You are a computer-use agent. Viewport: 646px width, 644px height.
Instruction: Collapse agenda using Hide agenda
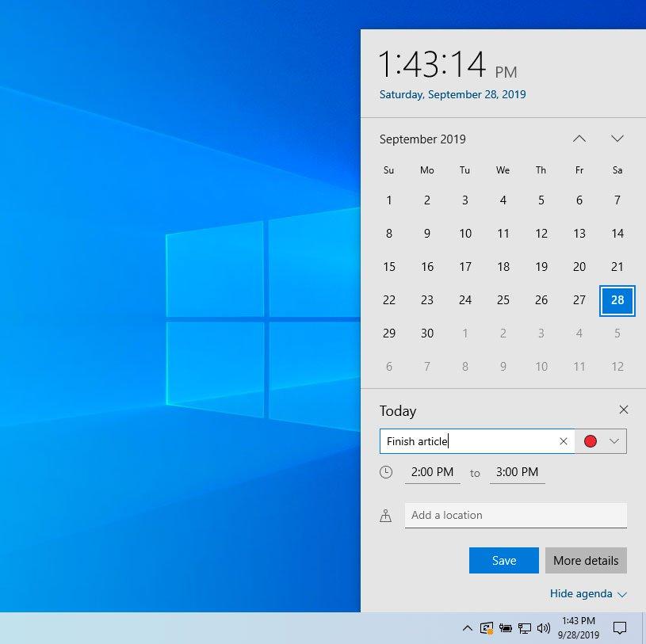point(588,593)
